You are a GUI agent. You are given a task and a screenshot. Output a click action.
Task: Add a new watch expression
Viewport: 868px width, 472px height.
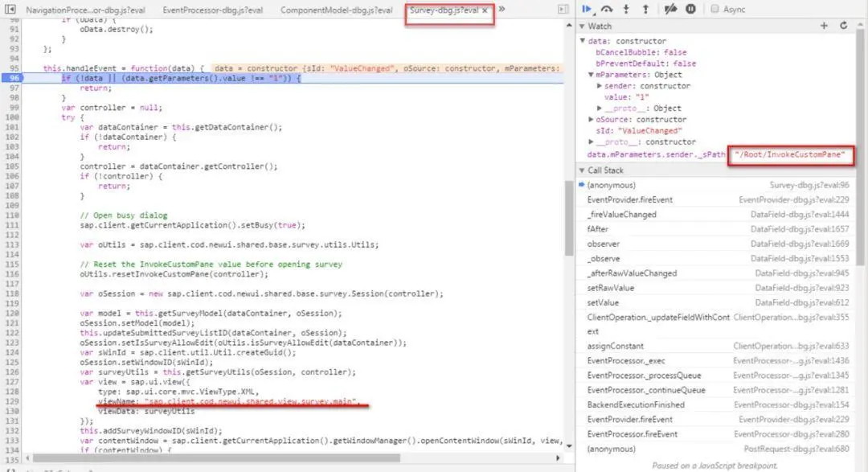(824, 26)
